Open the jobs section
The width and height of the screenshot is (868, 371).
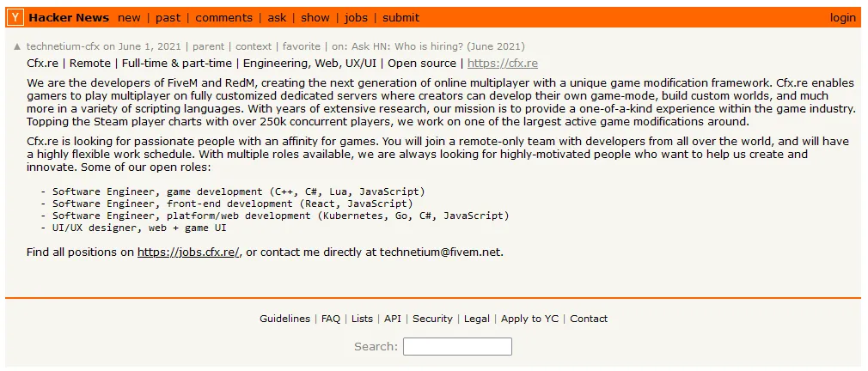(356, 18)
